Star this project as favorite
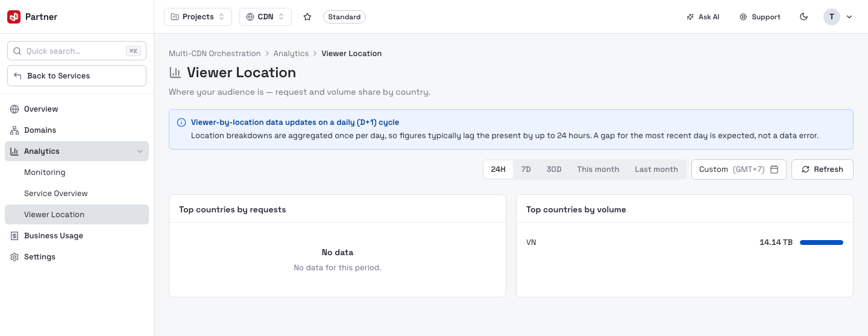 [307, 17]
